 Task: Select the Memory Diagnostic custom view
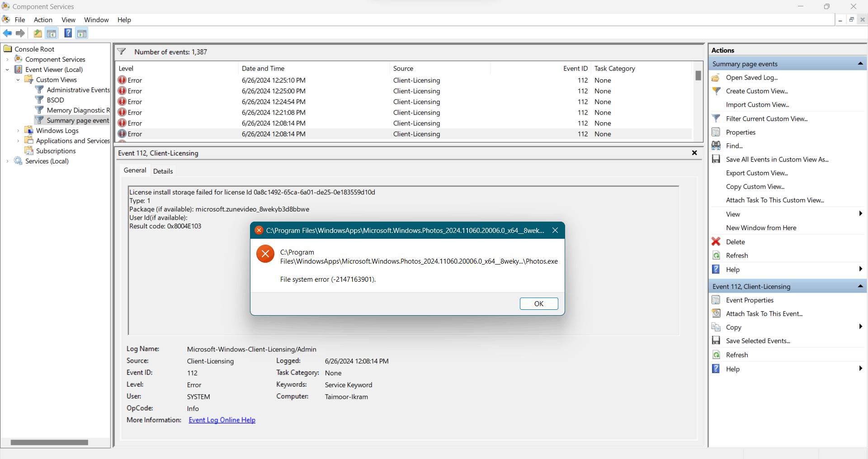pyautogui.click(x=78, y=110)
